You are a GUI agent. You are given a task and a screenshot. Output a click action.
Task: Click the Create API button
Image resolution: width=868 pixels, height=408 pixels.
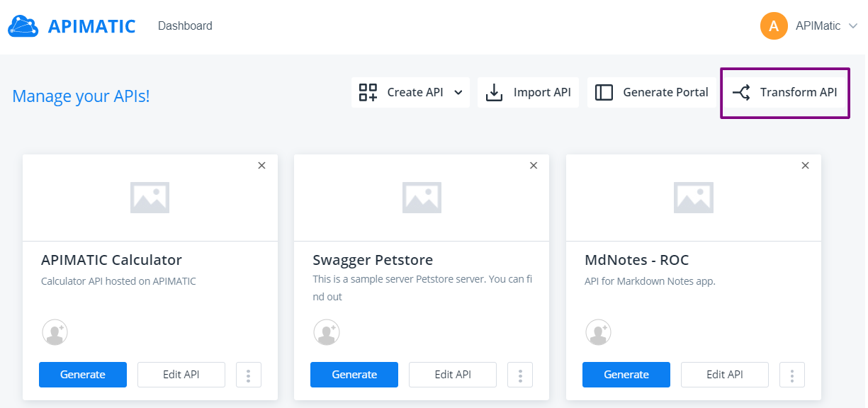[410, 92]
